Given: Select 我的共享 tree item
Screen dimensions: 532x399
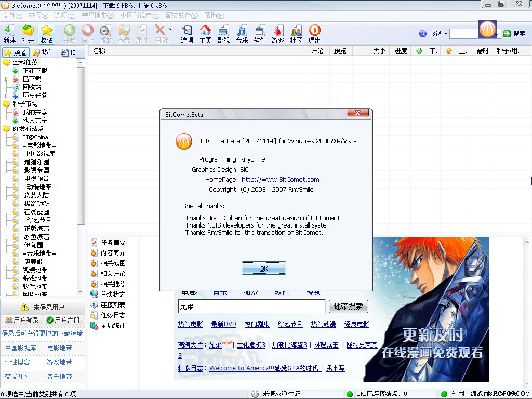Looking at the screenshot, I should 35,112.
